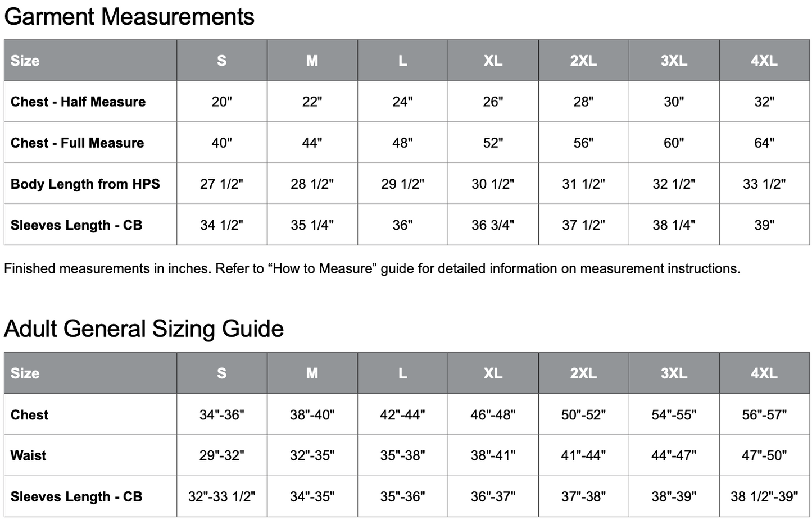This screenshot has height=520, width=812.
Task: Click the Chest - Half Measure row label
Action: (78, 102)
